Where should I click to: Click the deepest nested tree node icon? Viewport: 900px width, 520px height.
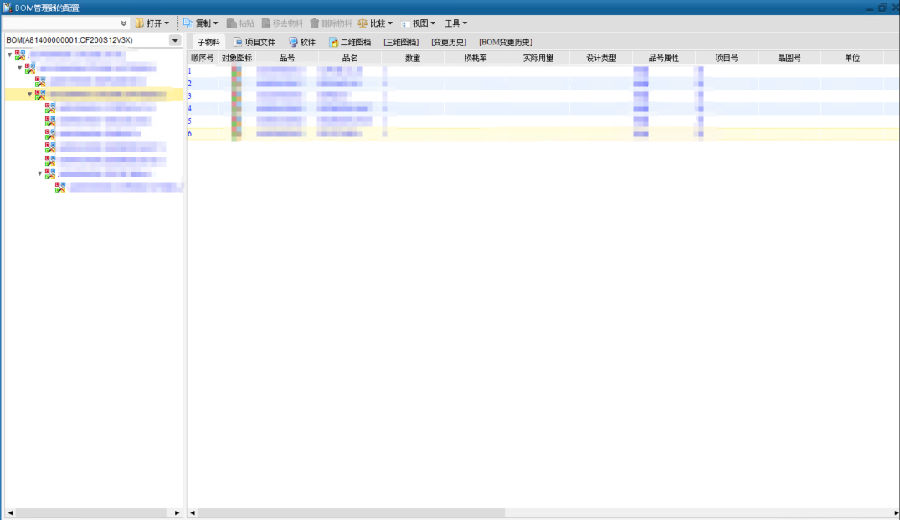click(60, 187)
